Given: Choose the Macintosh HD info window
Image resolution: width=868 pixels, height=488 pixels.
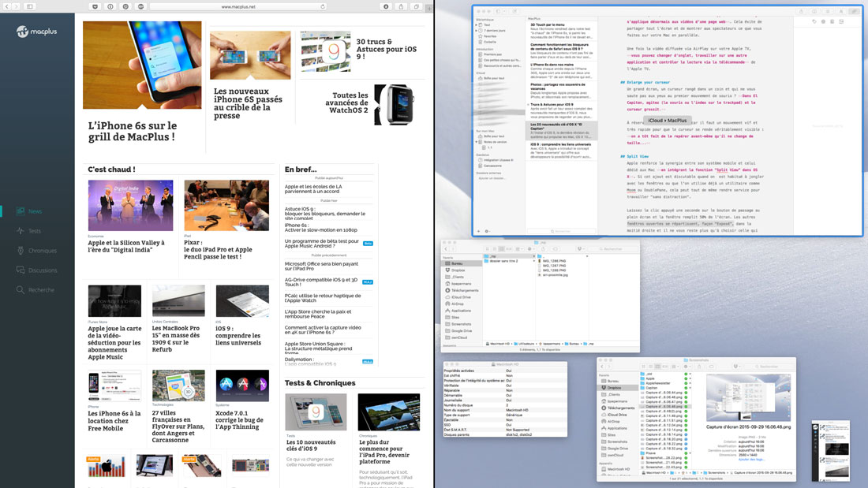Looking at the screenshot, I should pyautogui.click(x=505, y=399).
